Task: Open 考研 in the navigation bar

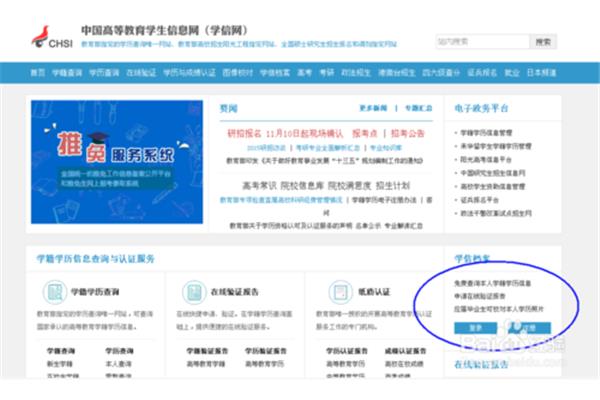Action: click(x=327, y=72)
